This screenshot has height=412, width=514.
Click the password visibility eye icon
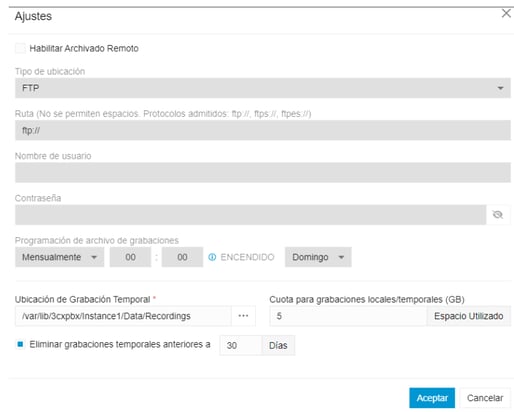(498, 215)
